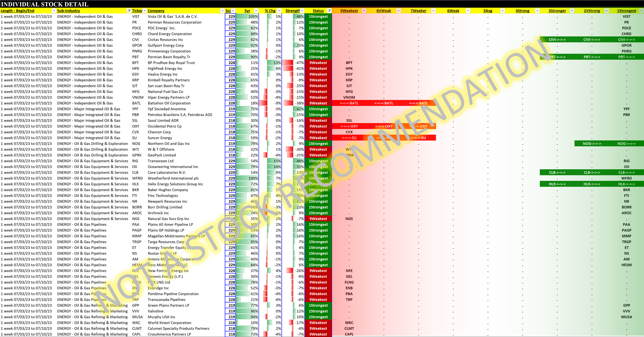Select the Status cell for Suncor Energy
Image resolution: width=644 pixels, height=337 pixels.
[318, 138]
